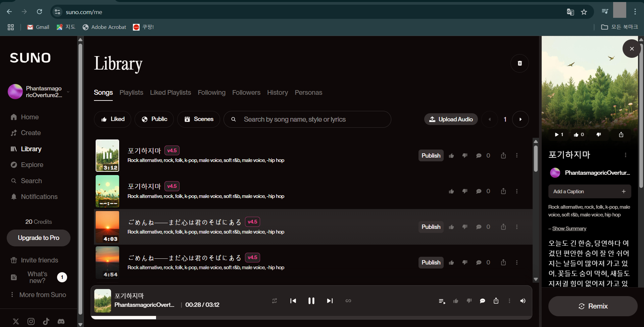The height and width of the screenshot is (327, 644).
Task: Open Invite friends in sidebar
Action: pyautogui.click(x=34, y=260)
